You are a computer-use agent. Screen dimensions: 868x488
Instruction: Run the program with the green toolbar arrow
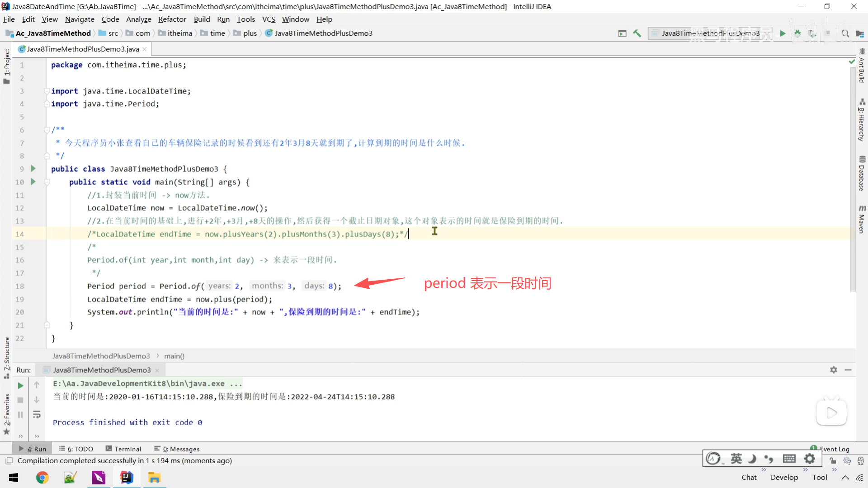tap(783, 33)
